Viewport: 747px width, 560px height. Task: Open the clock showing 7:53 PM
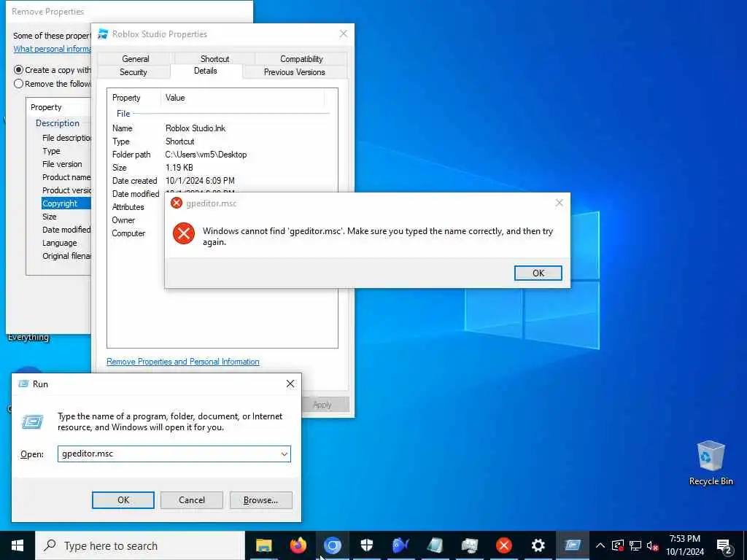684,545
